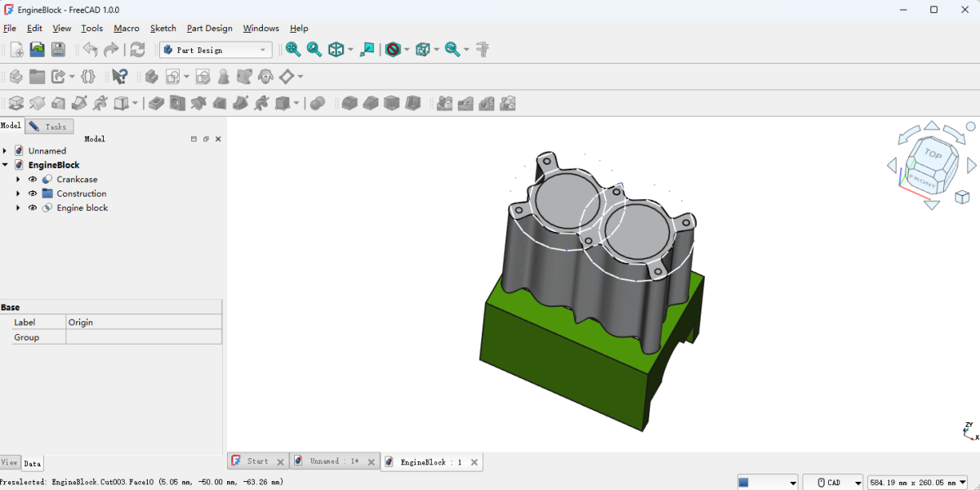This screenshot has width=980, height=490.
Task: Open the CAD navigation style button
Action: coord(832,483)
